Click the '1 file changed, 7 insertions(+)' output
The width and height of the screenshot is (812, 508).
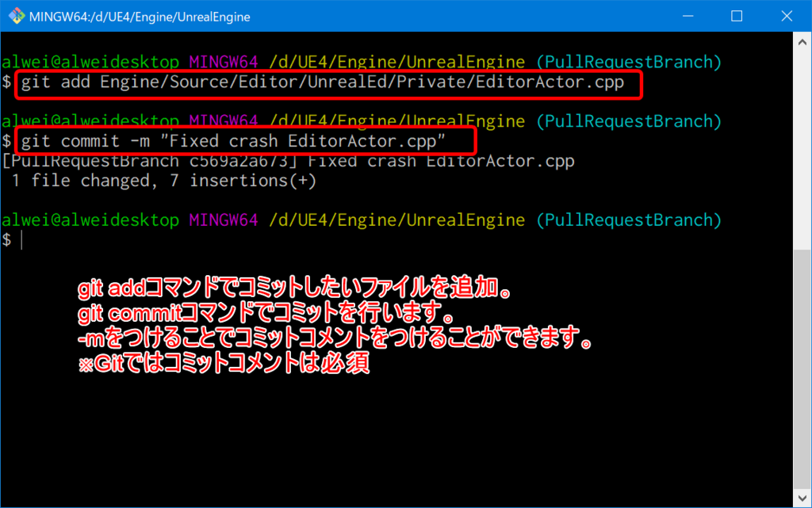[163, 181]
